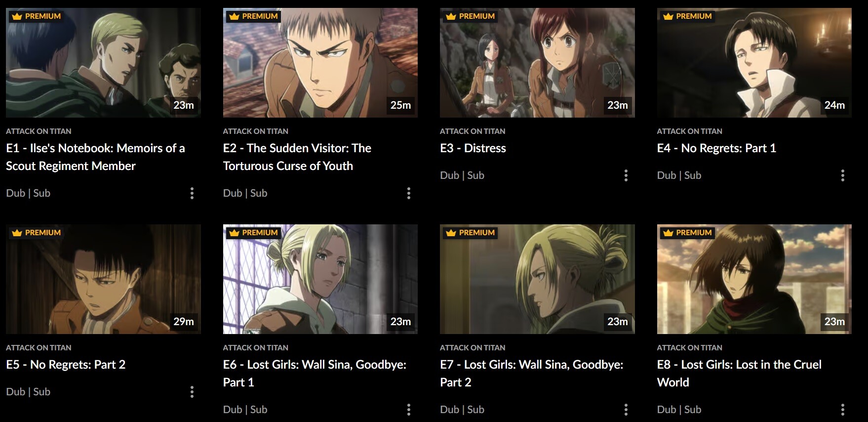868x422 pixels.
Task: Click the Premium crown badge on E8 thumbnail
Action: (687, 233)
